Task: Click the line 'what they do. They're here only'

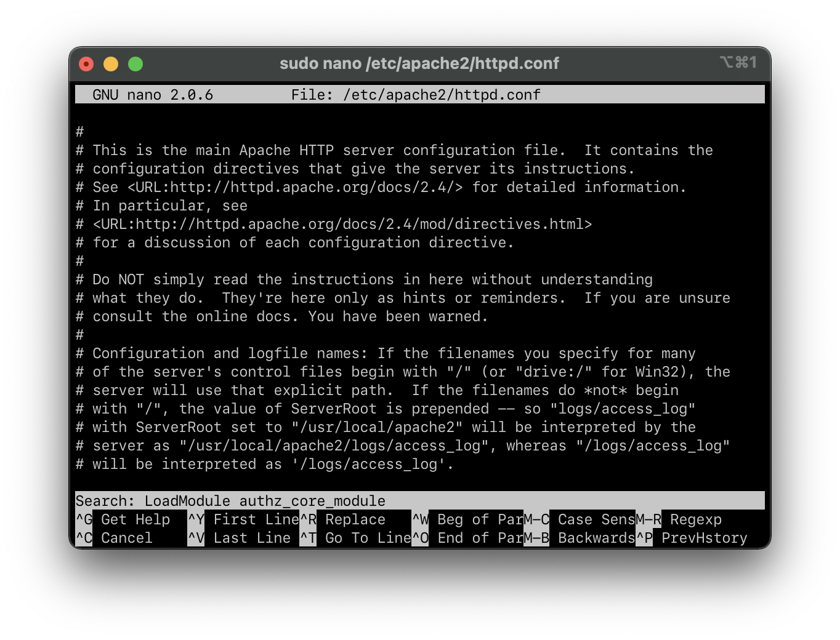Action: [403, 298]
